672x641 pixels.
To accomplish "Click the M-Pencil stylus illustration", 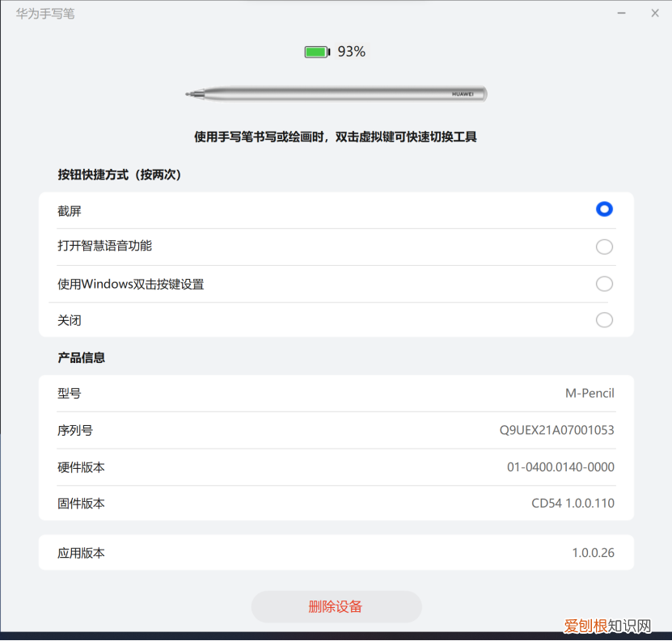I will [336, 93].
